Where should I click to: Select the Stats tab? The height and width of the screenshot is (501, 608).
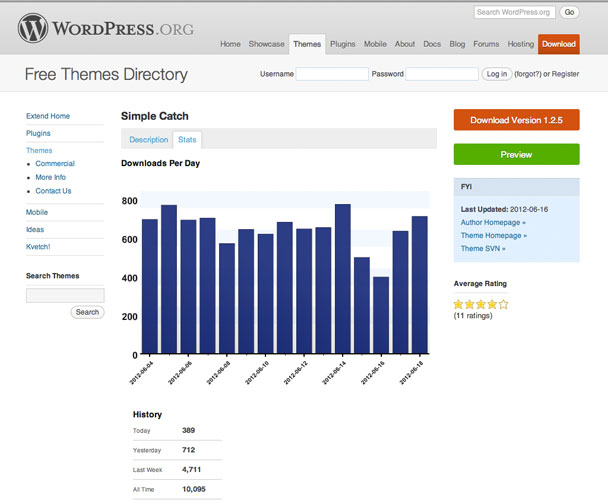[x=187, y=140]
